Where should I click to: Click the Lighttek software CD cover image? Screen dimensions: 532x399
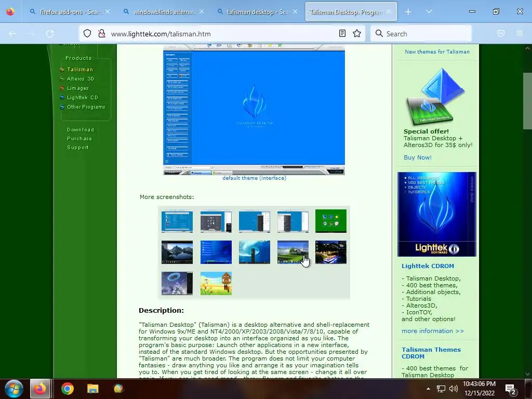point(436,214)
